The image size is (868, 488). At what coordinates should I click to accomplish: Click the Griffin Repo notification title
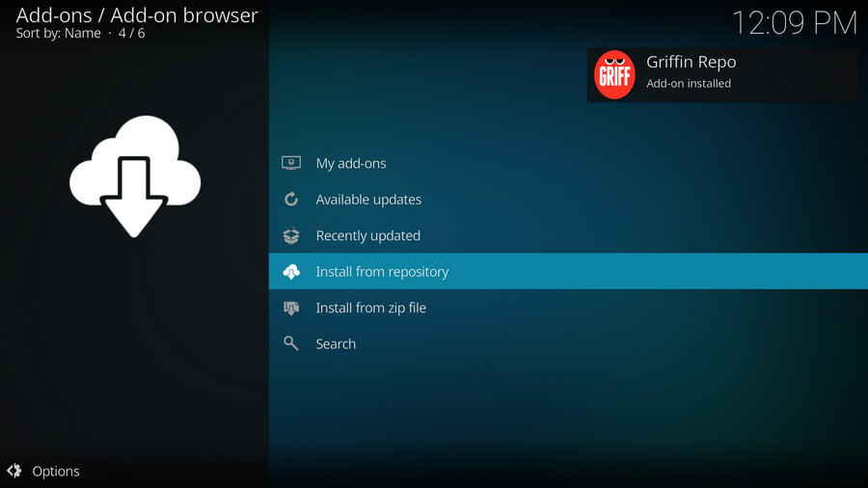click(691, 62)
